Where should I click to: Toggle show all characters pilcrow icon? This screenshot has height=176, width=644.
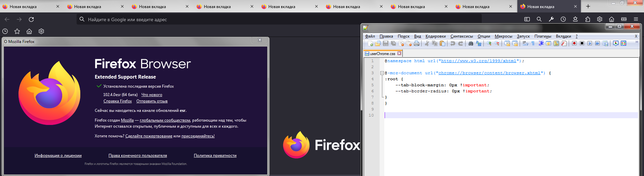(533, 43)
